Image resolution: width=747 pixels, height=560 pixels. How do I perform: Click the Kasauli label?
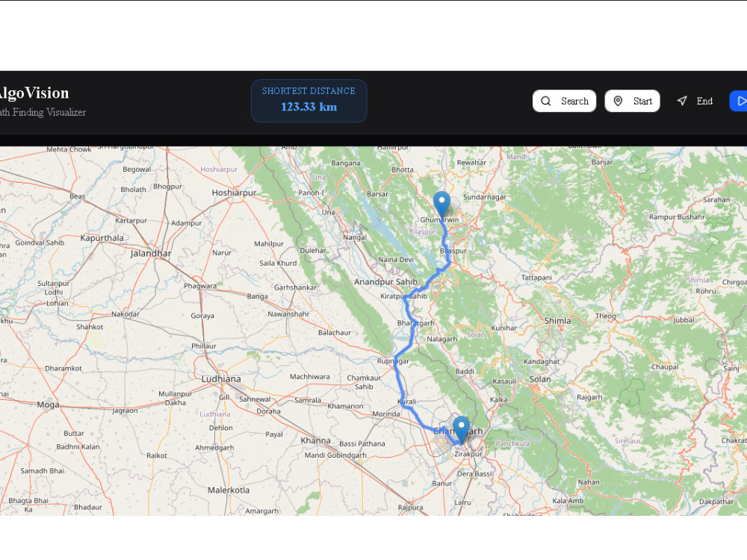tap(504, 382)
